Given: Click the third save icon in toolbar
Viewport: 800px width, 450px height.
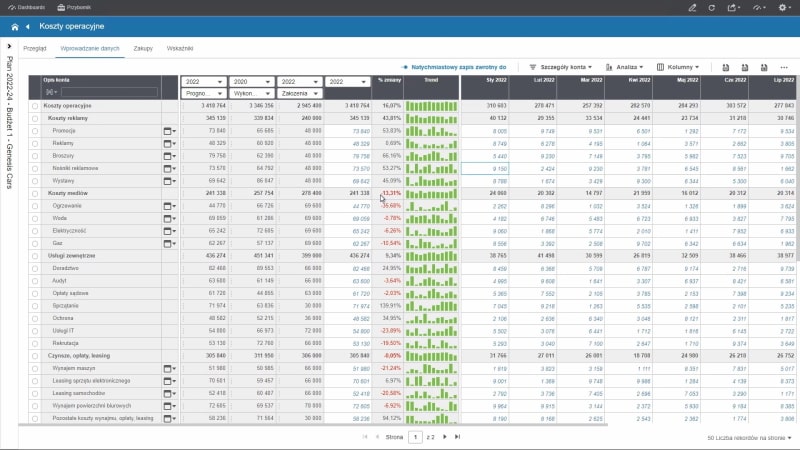Looking at the screenshot, I should click(764, 67).
